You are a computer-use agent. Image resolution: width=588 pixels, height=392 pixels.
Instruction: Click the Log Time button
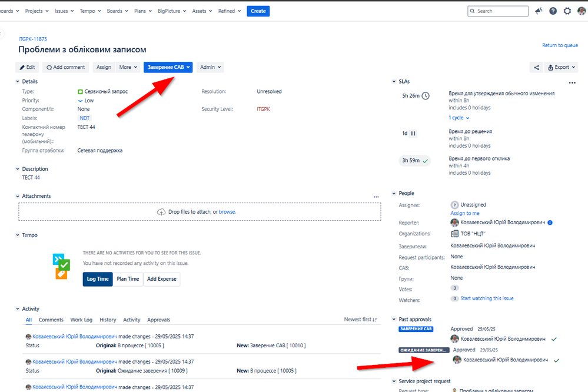[x=98, y=279]
